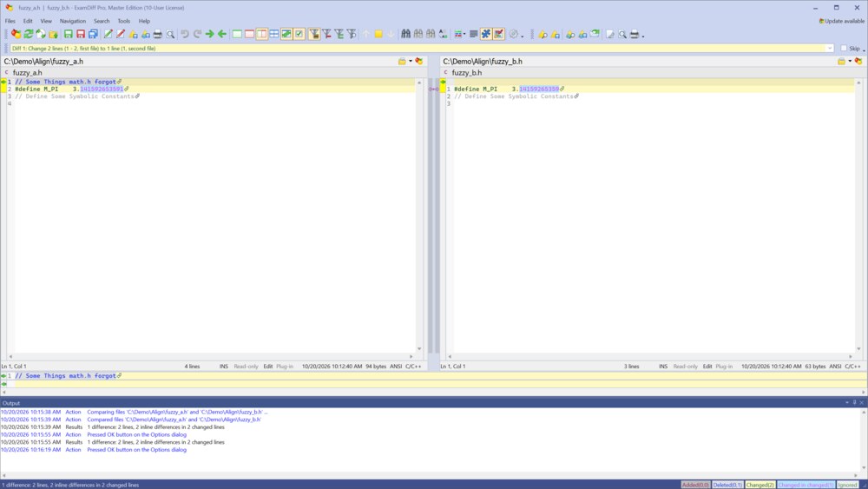
Task: Open the left file folder dropdown arrow
Action: (411, 61)
